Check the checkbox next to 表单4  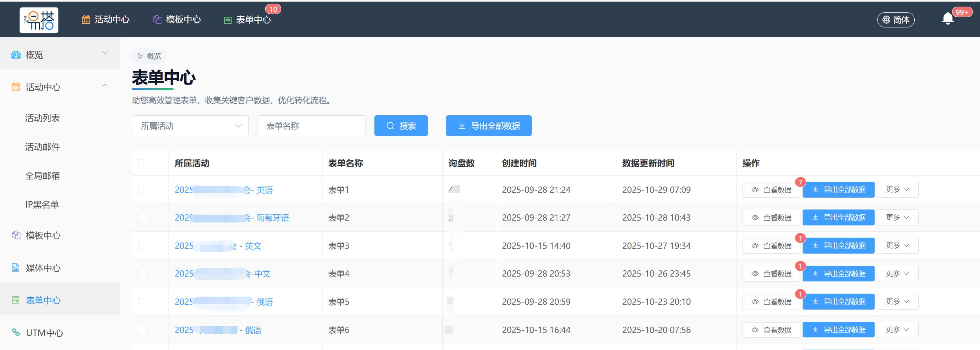(142, 274)
